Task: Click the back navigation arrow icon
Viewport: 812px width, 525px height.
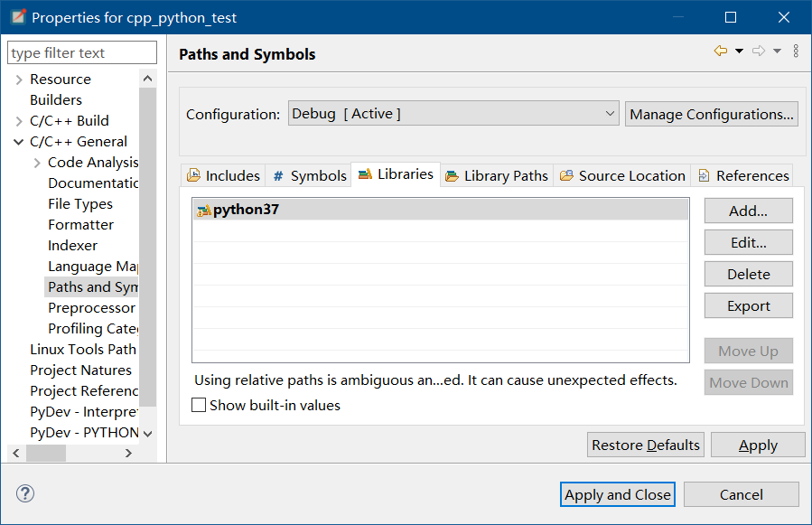Action: [x=720, y=52]
